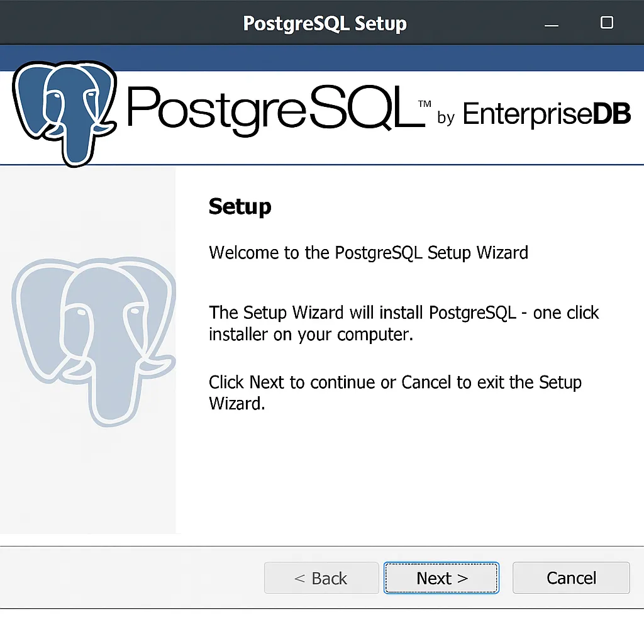Maximize the PostgreSQL Setup window

pos(607,22)
